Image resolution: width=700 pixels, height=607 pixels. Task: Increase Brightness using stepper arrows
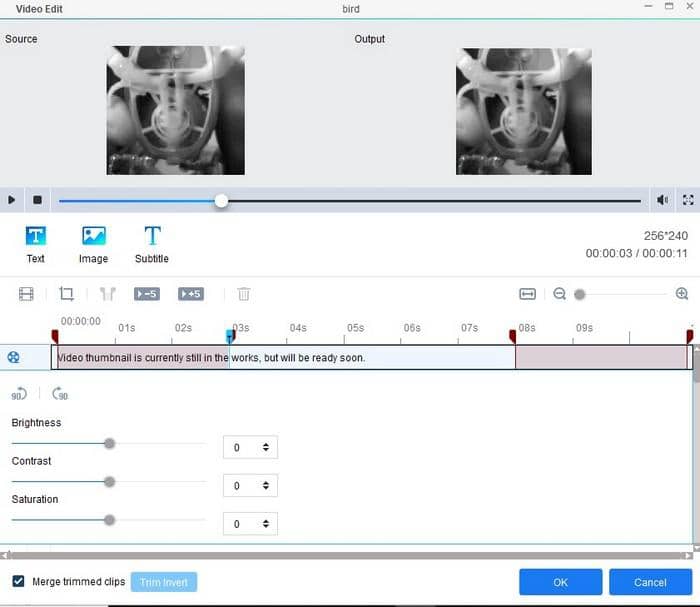[266, 447]
